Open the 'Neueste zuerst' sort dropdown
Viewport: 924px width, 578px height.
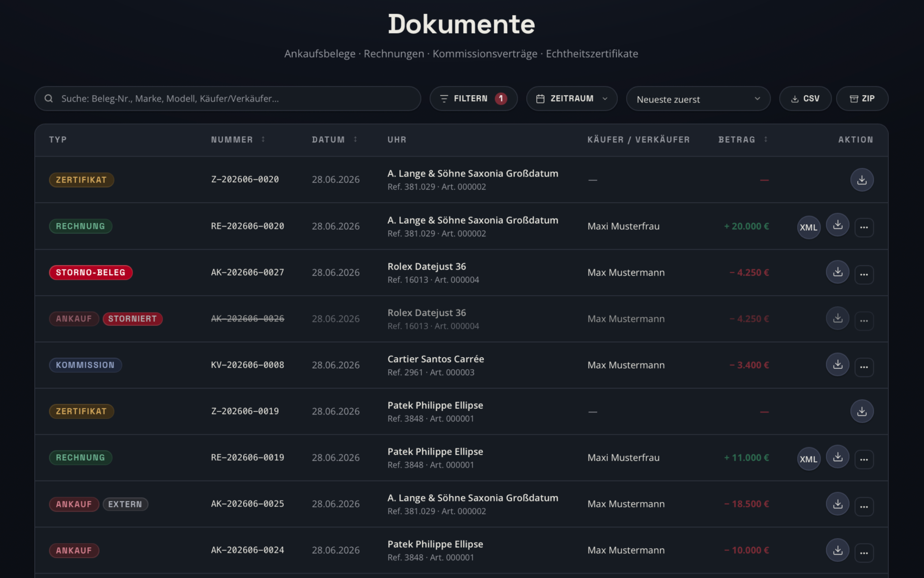(698, 99)
